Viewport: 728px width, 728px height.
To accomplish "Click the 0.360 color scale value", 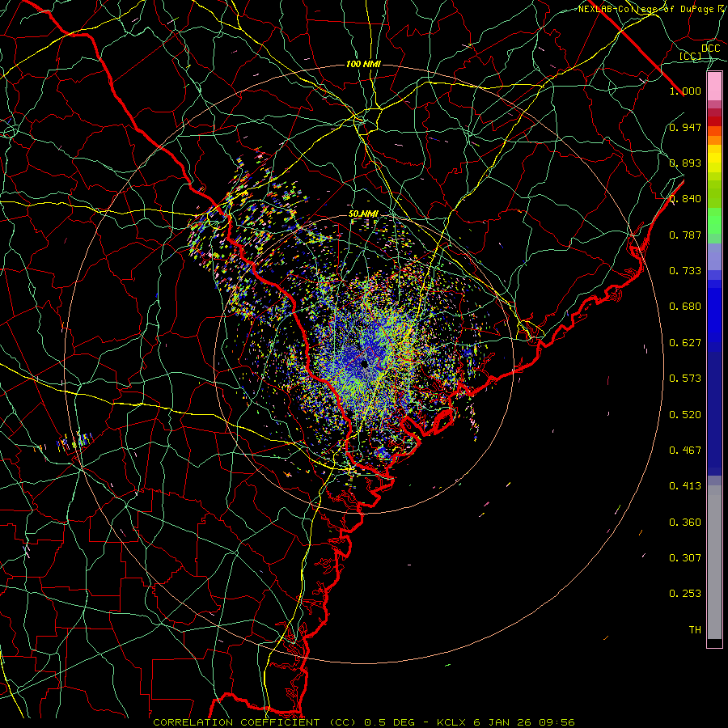I will 685,523.
